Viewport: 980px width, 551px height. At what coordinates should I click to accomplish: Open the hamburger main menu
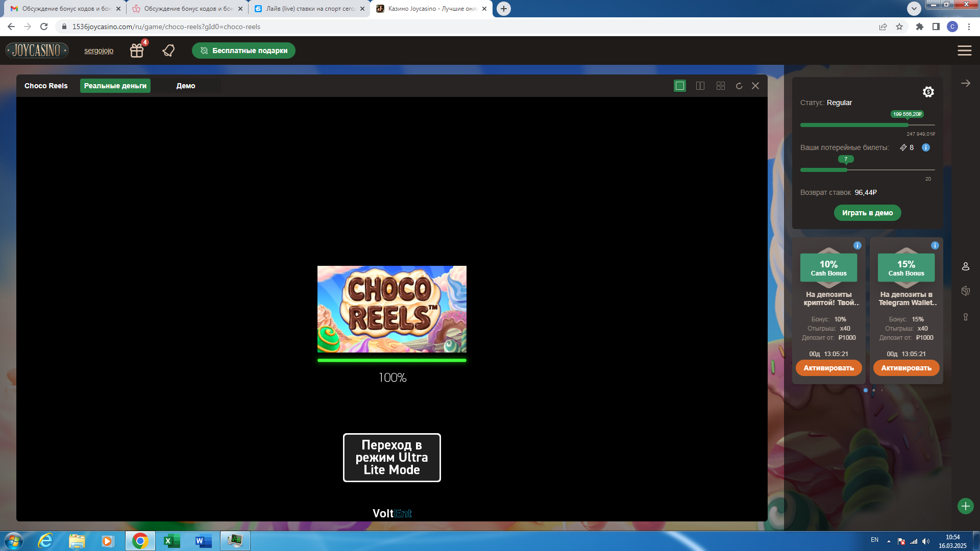[x=964, y=51]
